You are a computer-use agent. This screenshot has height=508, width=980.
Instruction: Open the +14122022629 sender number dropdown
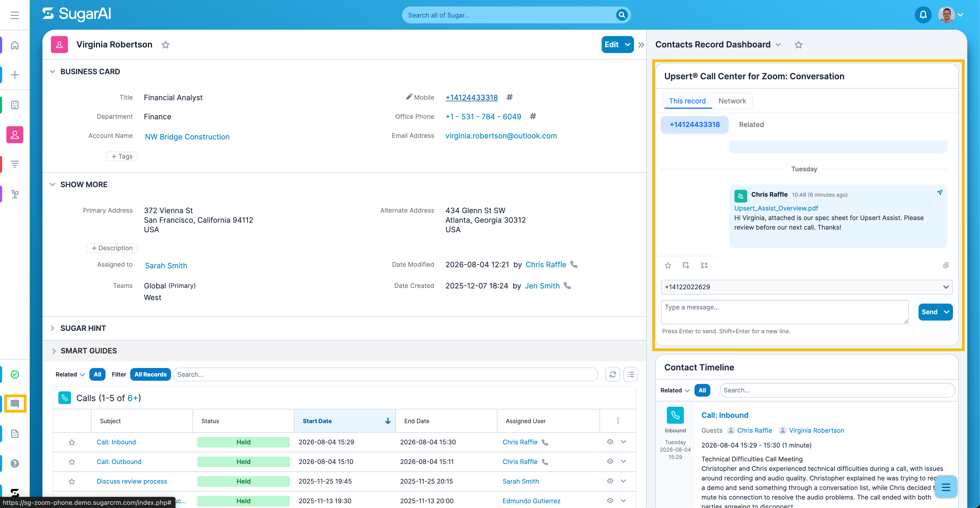pyautogui.click(x=807, y=287)
